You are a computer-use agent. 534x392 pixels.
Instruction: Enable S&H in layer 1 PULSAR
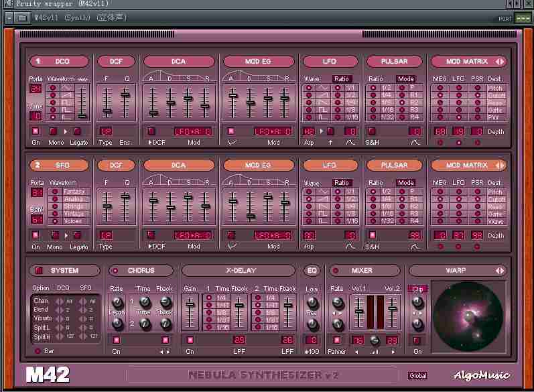(372, 131)
